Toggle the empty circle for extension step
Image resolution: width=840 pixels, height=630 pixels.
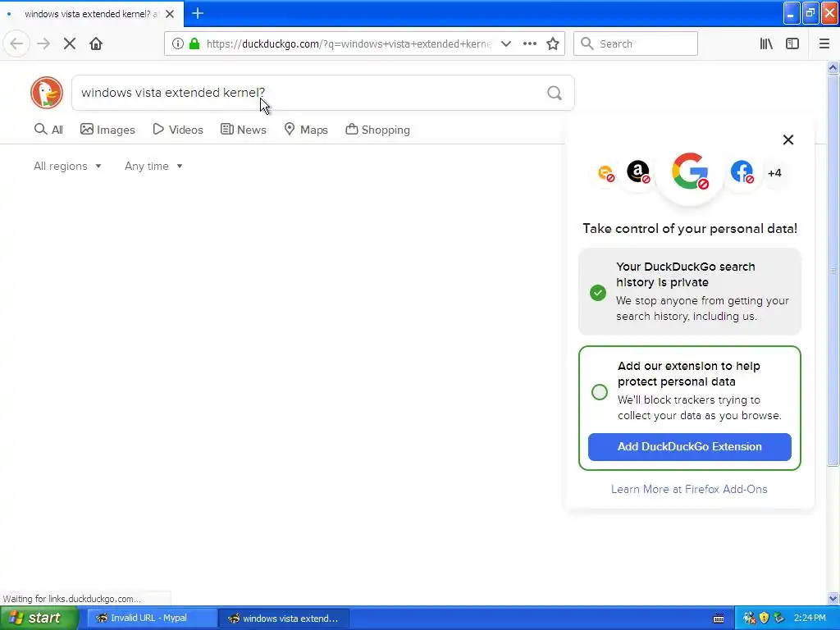tap(600, 391)
